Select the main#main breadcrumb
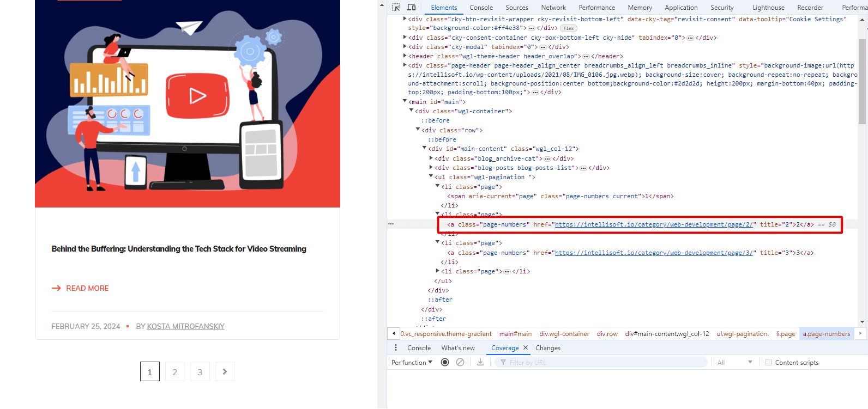 [x=515, y=334]
